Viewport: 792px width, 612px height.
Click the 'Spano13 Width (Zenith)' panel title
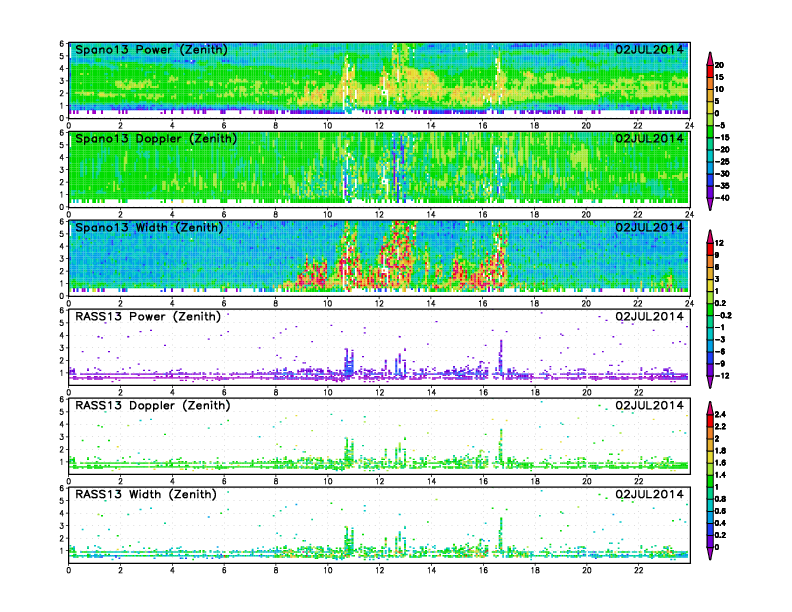pyautogui.click(x=149, y=228)
